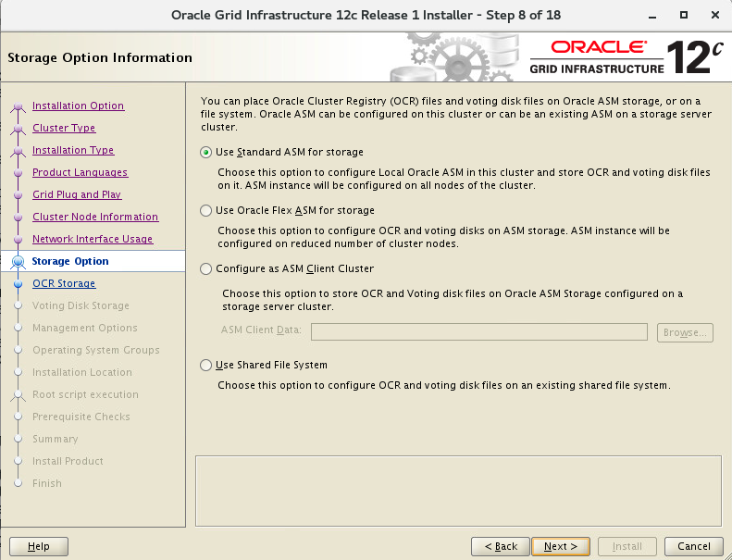Screen dimensions: 732x560
Task: Click the Voting Disk Storage step bullet
Action: coord(18,306)
